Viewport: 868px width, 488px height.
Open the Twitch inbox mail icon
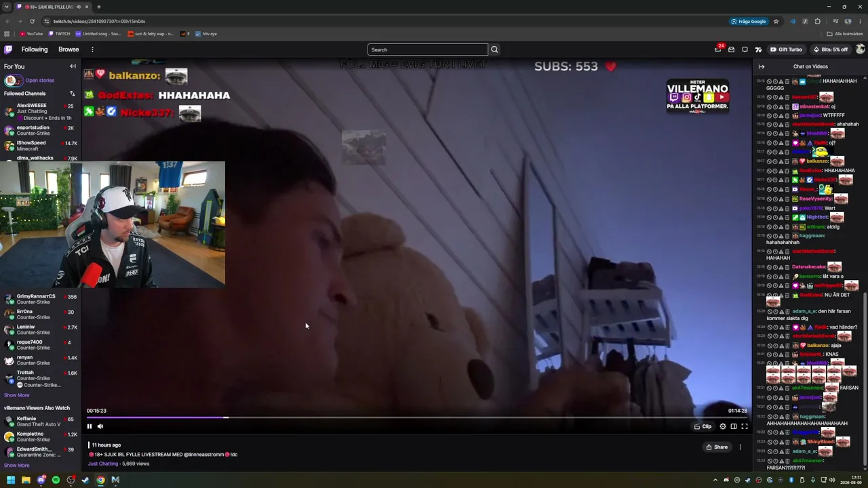(731, 49)
